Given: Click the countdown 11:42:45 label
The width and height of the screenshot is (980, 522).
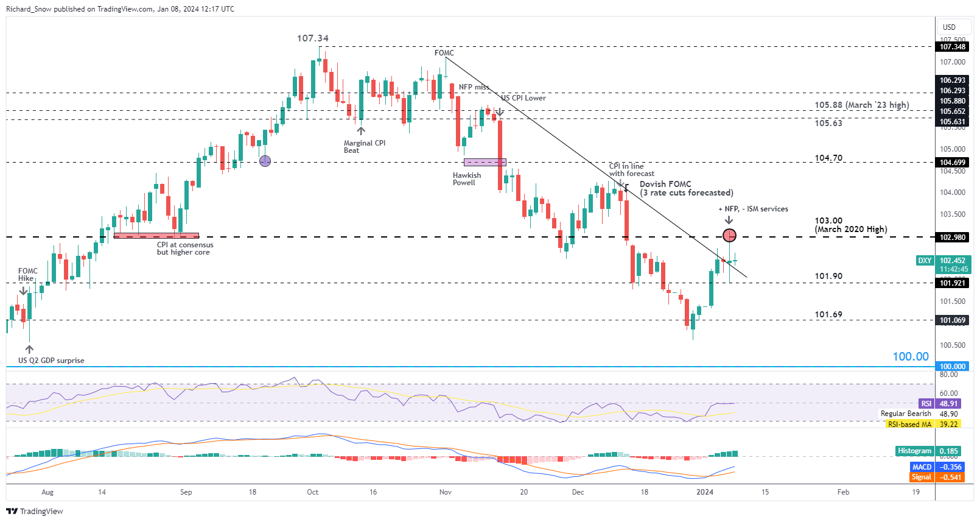Looking at the screenshot, I should 953,269.
